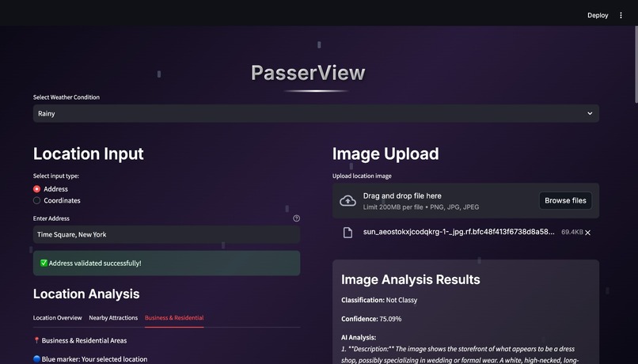638x364 pixels.
Task: Open the Select Weather Condition dropdown
Action: (316, 113)
